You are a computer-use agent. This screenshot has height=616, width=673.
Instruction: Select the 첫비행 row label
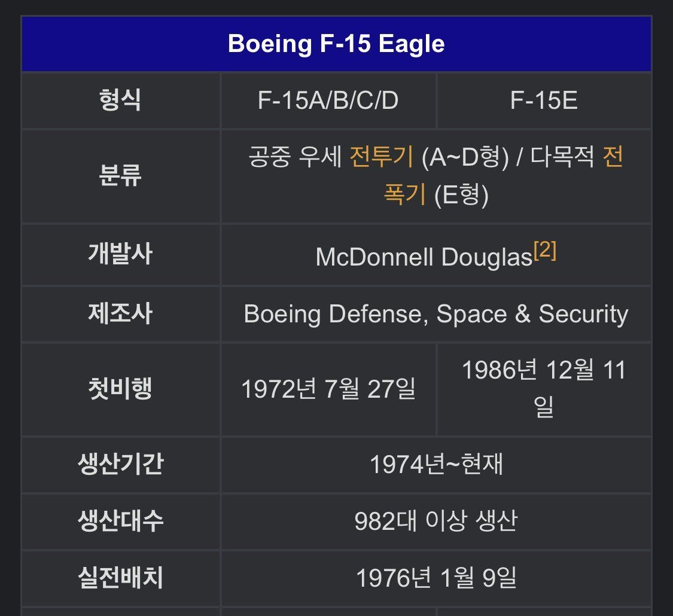pos(120,389)
